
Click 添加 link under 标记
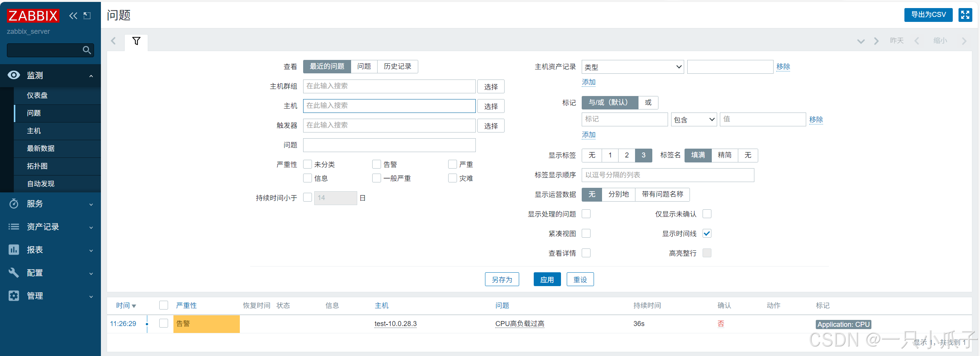(x=589, y=135)
